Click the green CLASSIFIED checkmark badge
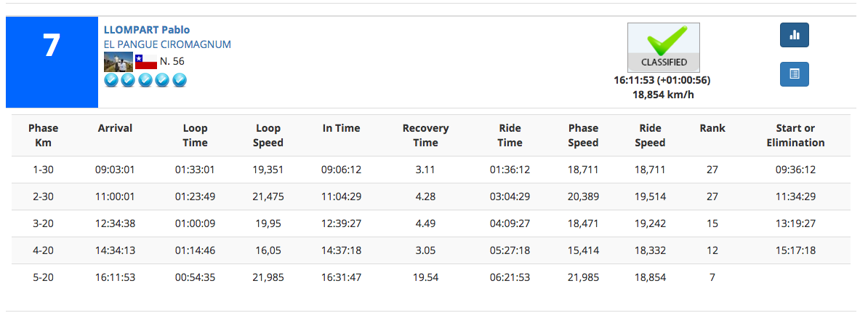This screenshot has width=868, height=321. coord(663,47)
